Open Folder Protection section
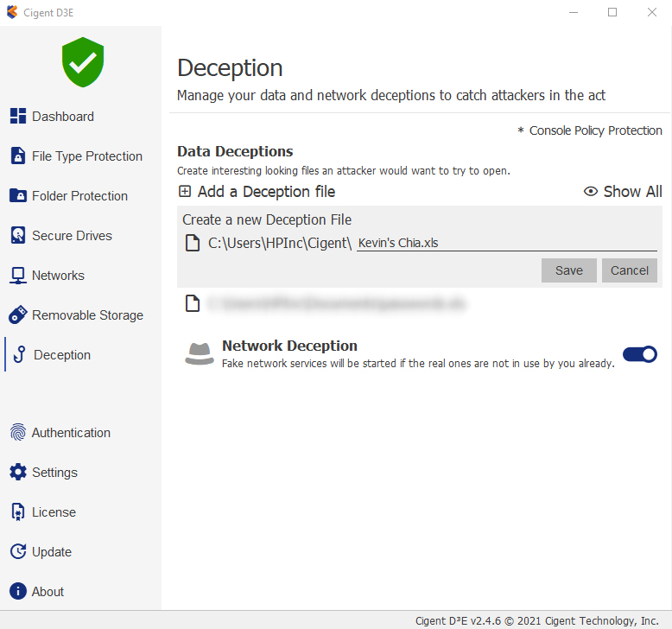This screenshot has height=629, width=672. tap(79, 196)
